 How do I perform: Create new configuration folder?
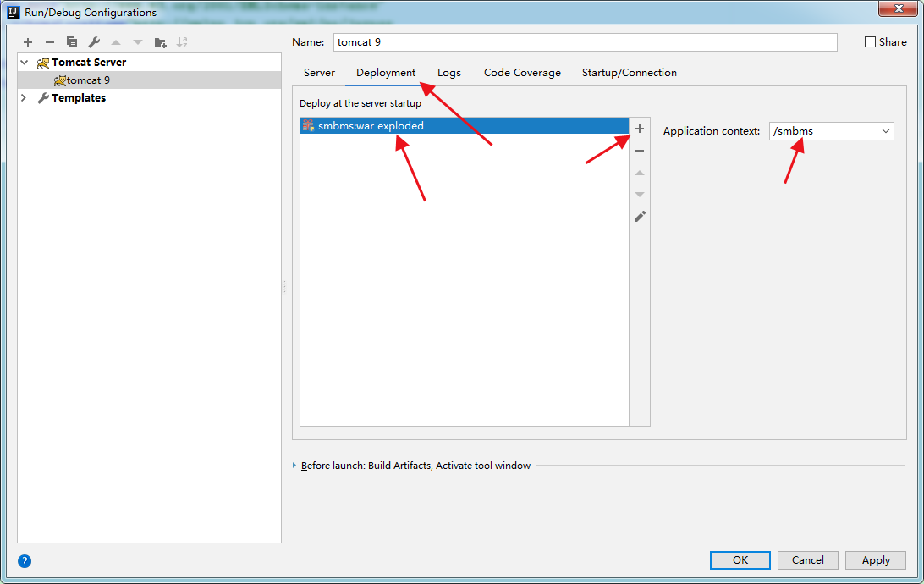pyautogui.click(x=160, y=42)
